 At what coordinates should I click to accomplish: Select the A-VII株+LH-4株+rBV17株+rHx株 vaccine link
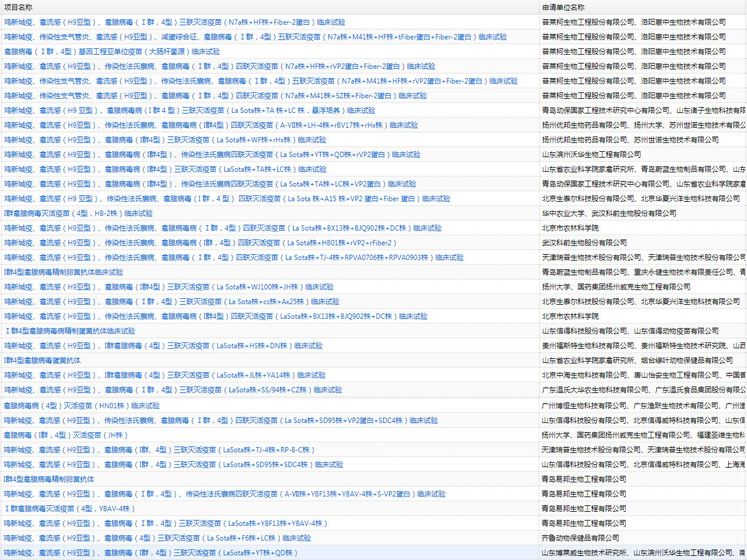pos(211,125)
